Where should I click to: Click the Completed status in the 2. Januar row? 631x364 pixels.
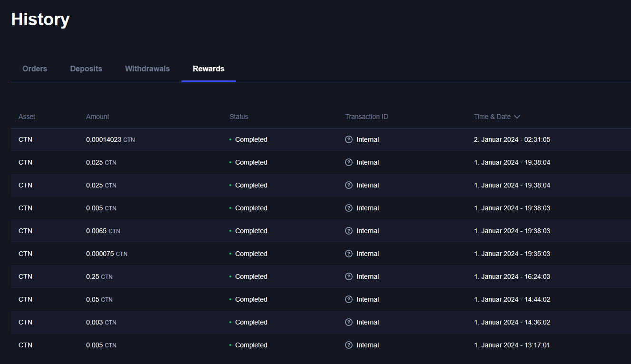[x=251, y=139]
